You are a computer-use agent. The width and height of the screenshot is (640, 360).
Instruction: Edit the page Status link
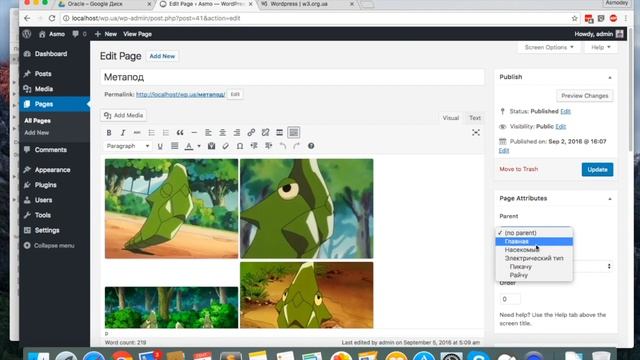[x=565, y=111]
